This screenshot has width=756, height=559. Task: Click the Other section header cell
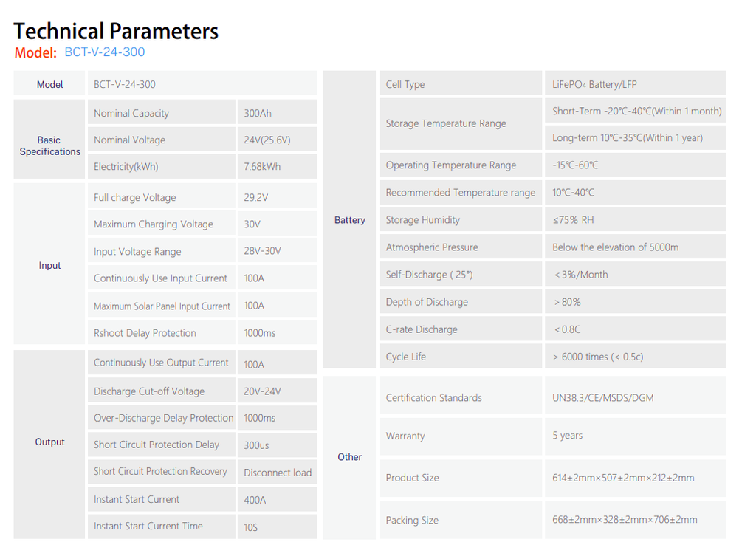click(350, 457)
